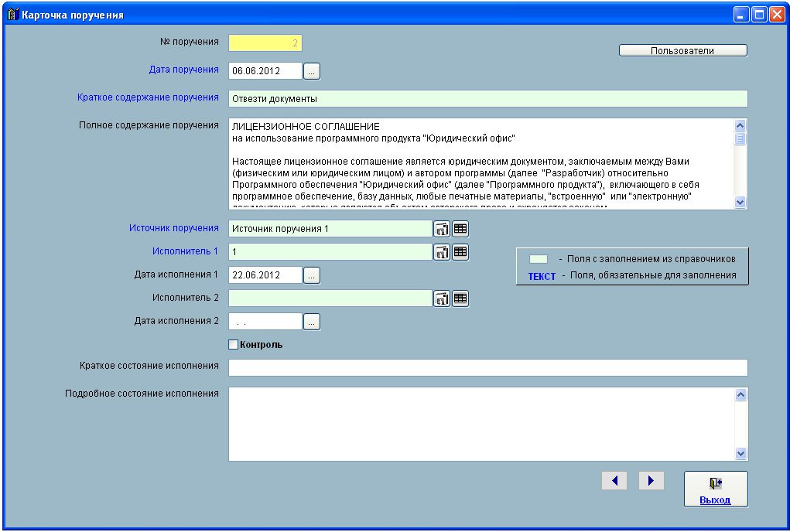Open date picker for Дата исполнения 2

(x=311, y=322)
